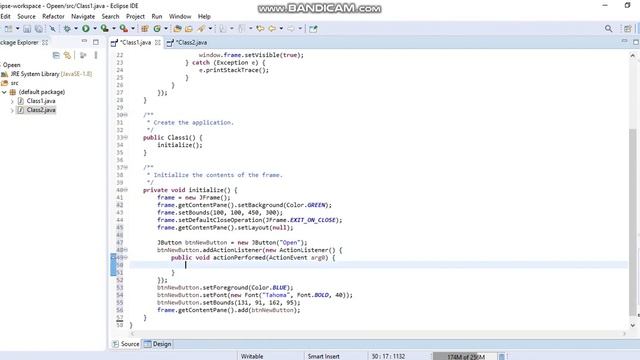The height and width of the screenshot is (360, 640).
Task: Open the Search dropdown arrow
Action: [x=210, y=29]
